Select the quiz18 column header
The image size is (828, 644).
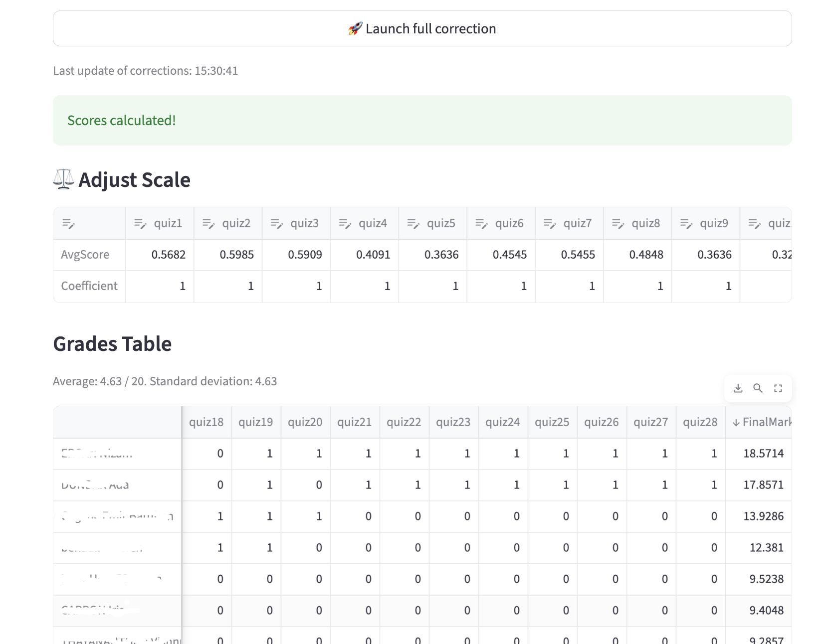pos(206,422)
